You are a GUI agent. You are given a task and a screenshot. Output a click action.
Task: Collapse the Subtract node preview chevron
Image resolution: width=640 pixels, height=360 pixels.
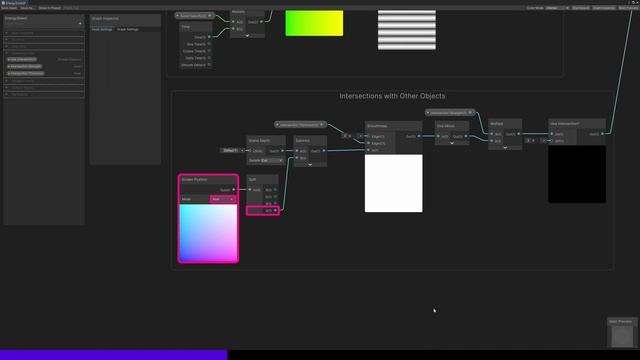[x=310, y=164]
